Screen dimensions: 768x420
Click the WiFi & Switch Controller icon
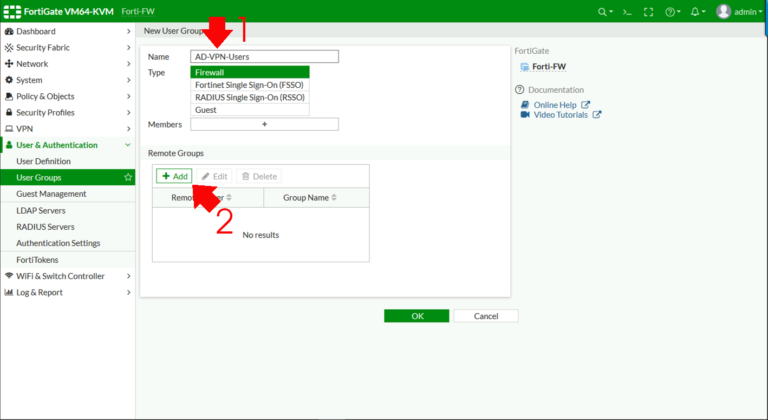tap(9, 276)
